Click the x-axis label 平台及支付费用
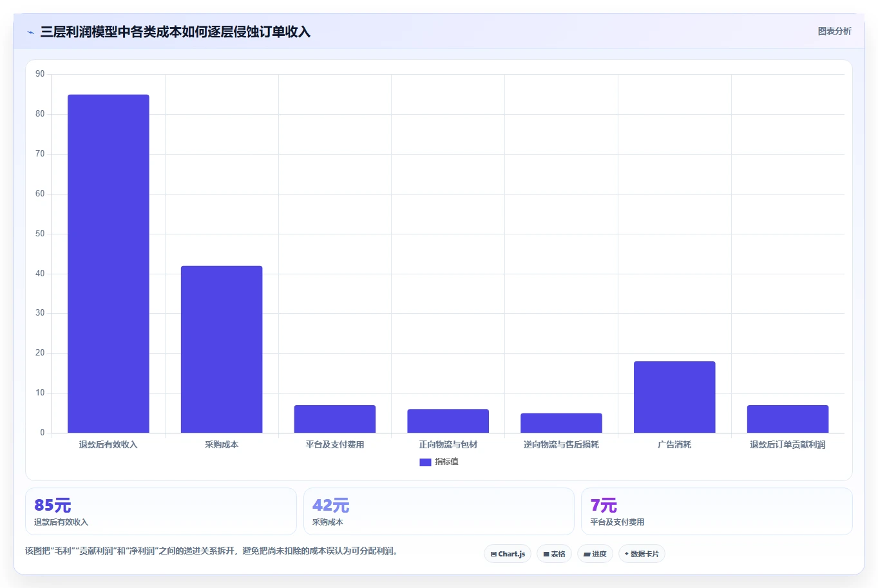Image resolution: width=878 pixels, height=588 pixels. (x=335, y=444)
